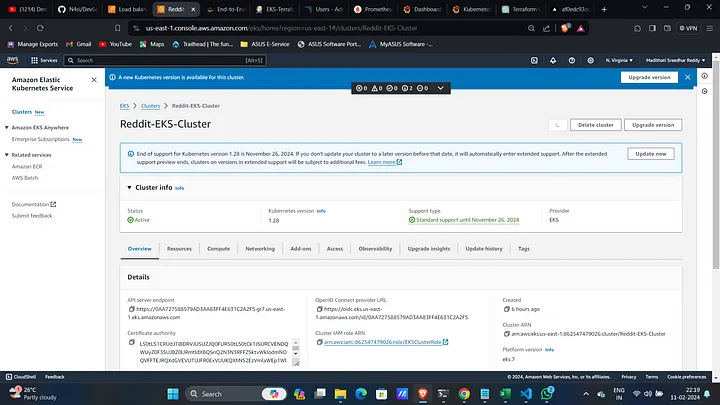The image size is (720, 405).
Task: Open Visual Studio Code from taskbar
Action: pyautogui.click(x=526, y=394)
